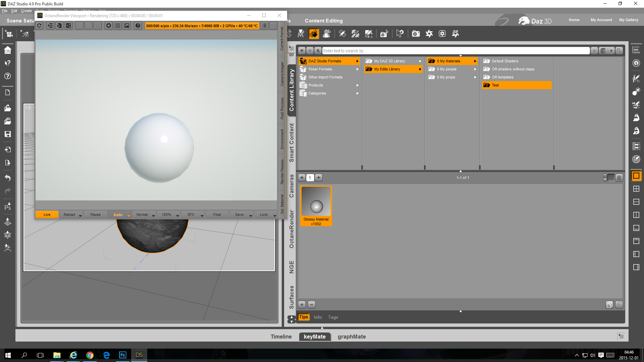Click the grid overlay icon in Octane viewport toolbar
Screen dimensions: 644x362
[x=118, y=26]
